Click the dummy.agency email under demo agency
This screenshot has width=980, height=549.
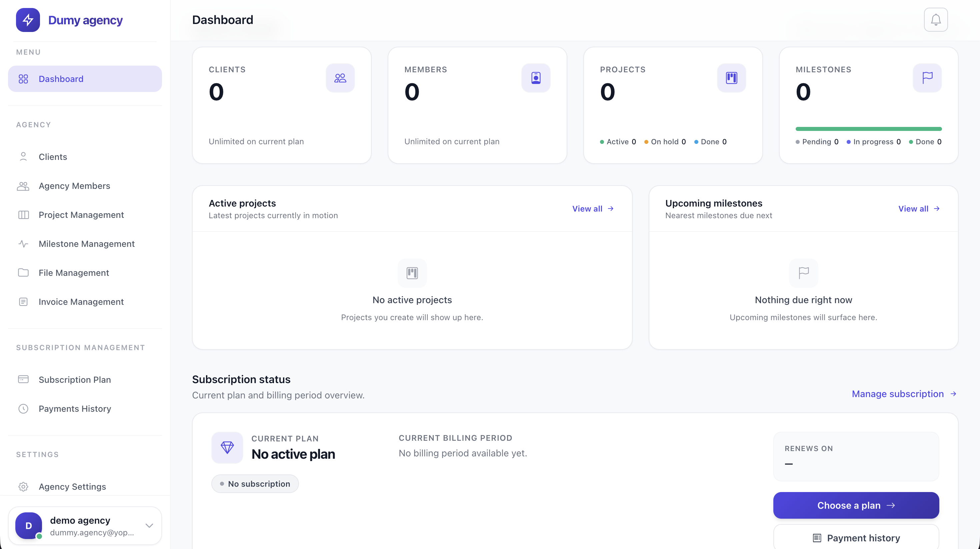(92, 533)
